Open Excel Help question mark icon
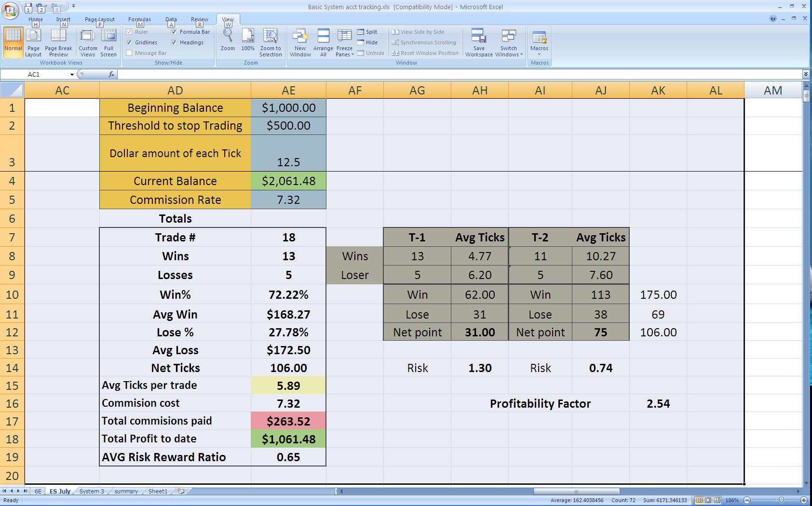The height and width of the screenshot is (506, 812). point(773,19)
